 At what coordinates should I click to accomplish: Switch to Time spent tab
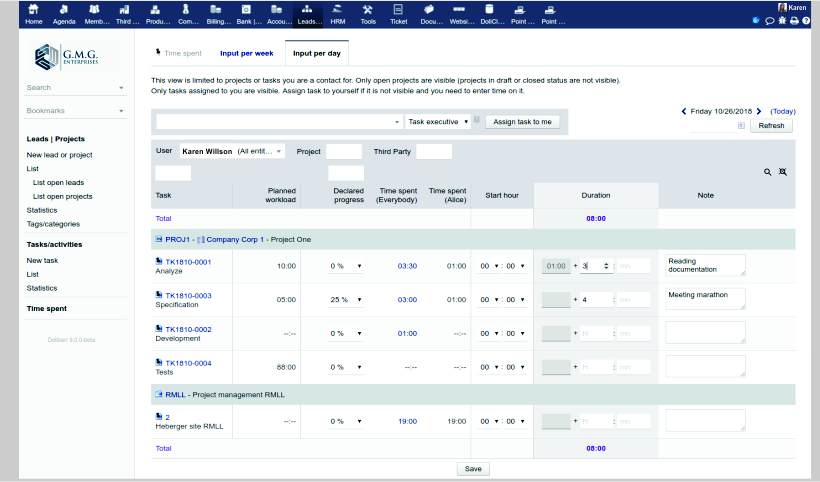179,53
